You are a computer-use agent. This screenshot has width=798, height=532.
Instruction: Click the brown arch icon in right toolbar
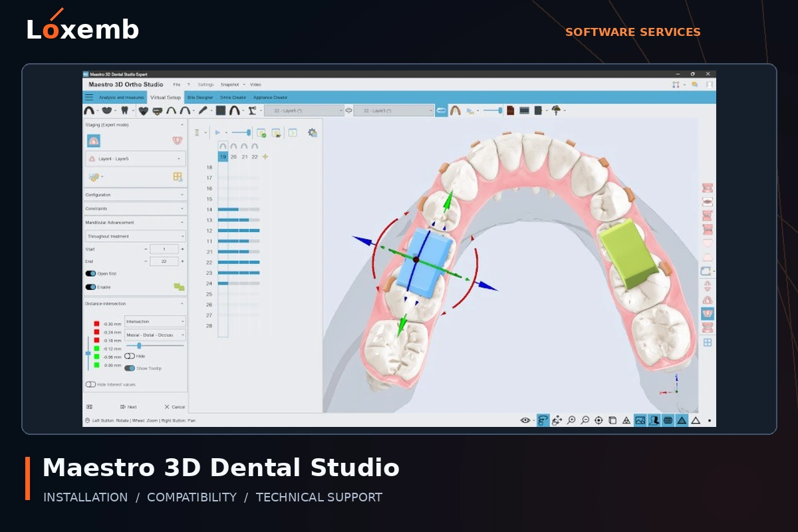[x=456, y=110]
